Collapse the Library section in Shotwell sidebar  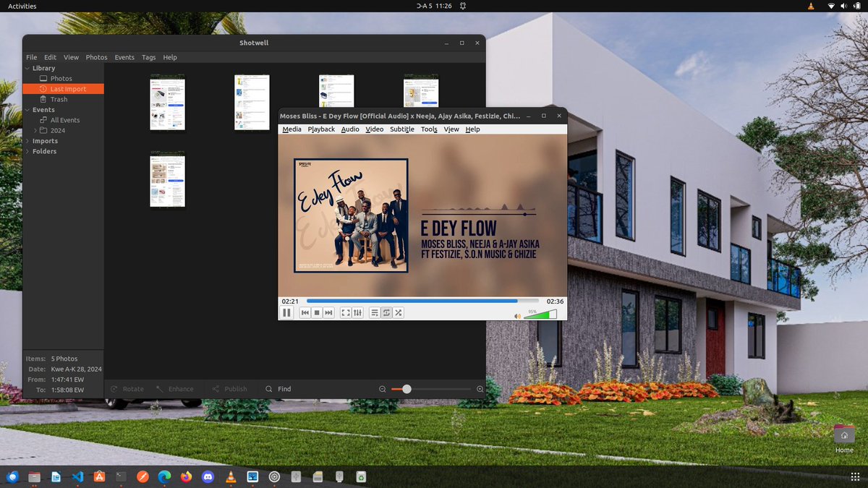[27, 68]
